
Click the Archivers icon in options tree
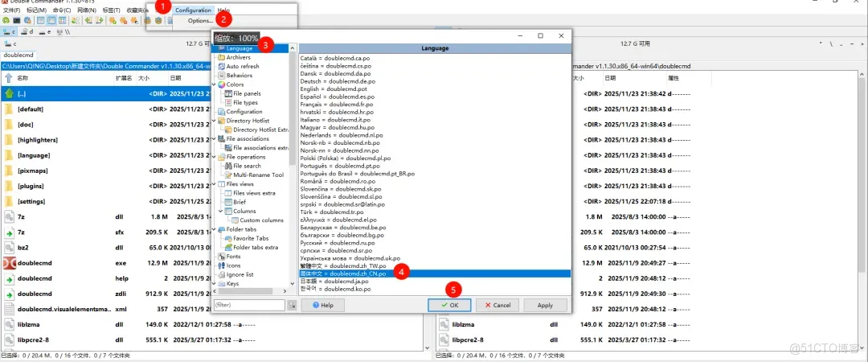(x=221, y=58)
